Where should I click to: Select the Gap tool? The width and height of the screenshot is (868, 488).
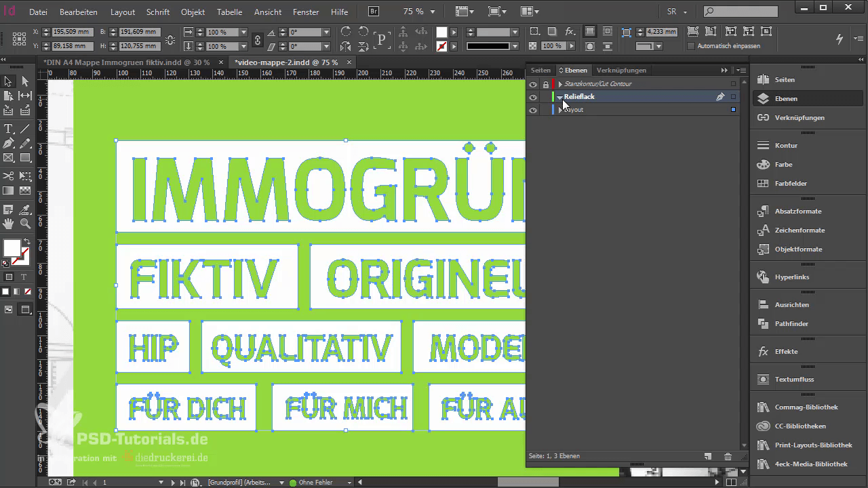click(x=25, y=96)
